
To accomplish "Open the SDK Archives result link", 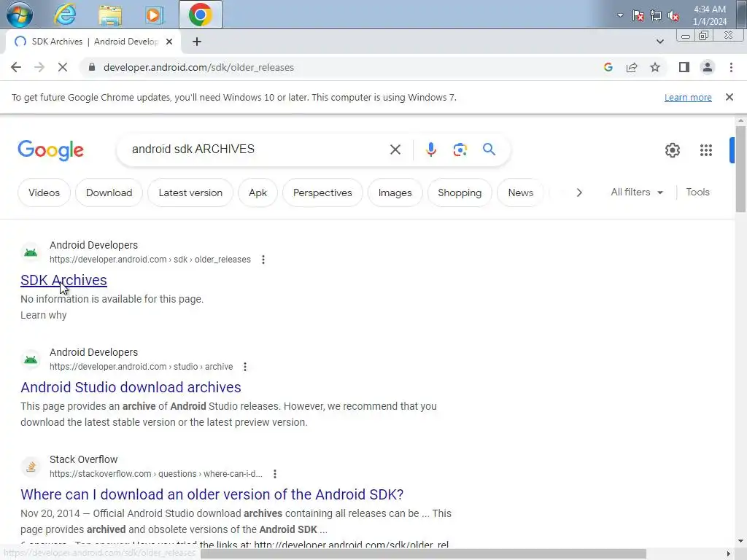I will point(63,281).
